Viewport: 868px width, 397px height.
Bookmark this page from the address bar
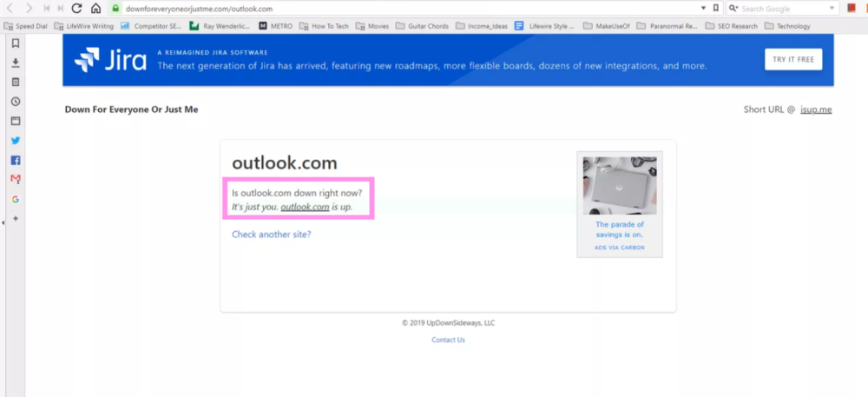point(715,9)
